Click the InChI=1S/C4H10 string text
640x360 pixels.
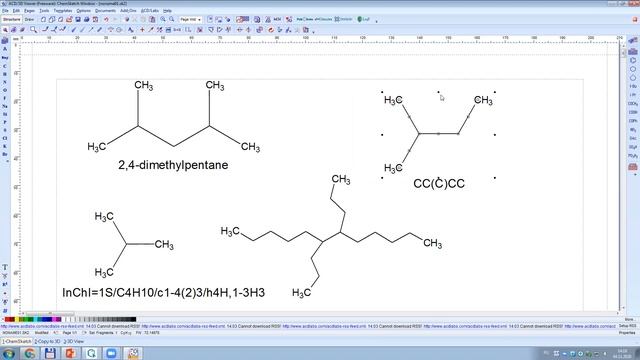click(163, 292)
